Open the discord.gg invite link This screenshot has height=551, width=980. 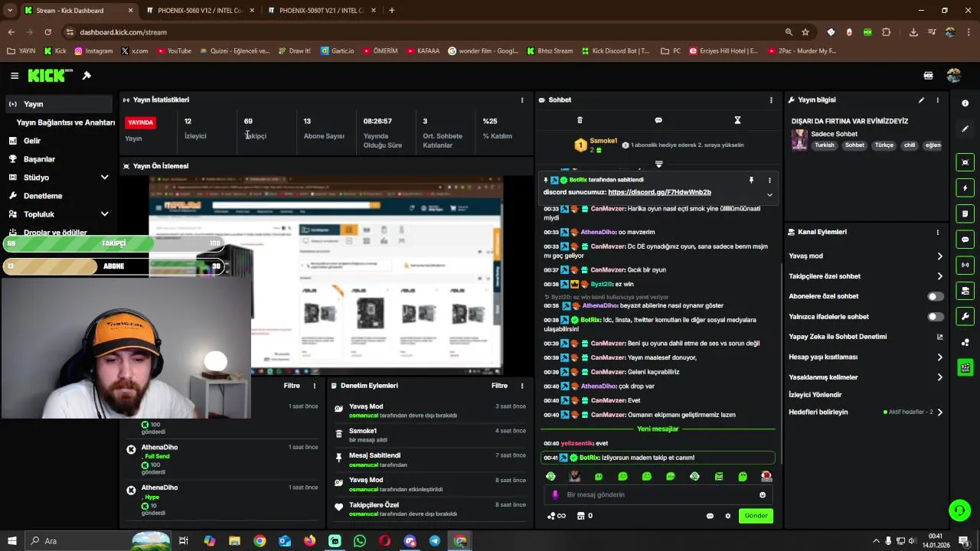pyautogui.click(x=659, y=192)
